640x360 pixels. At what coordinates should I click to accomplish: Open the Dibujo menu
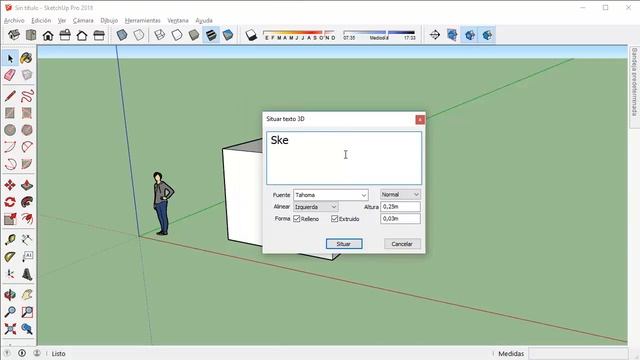pyautogui.click(x=109, y=20)
